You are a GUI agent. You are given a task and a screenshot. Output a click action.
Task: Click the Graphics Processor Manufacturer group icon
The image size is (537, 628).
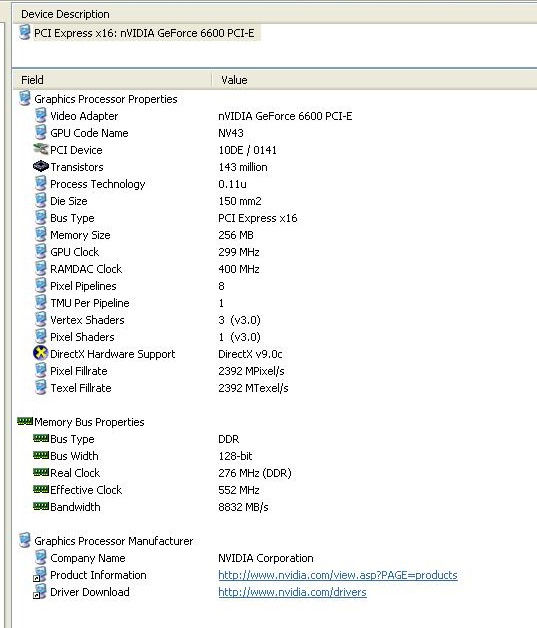(x=24, y=540)
